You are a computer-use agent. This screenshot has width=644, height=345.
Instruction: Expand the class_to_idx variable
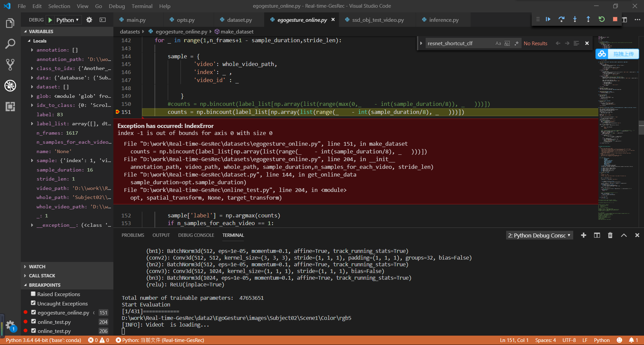pos(32,68)
